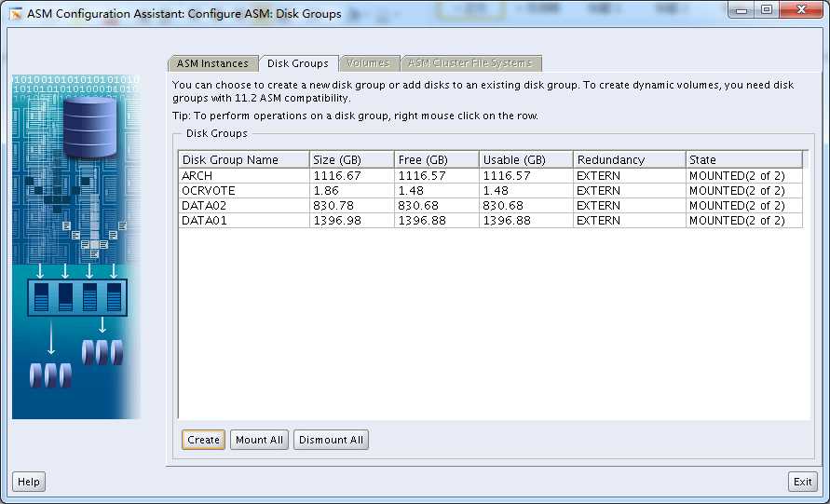Select the DATA02 disk group row
The height and width of the screenshot is (504, 830).
tap(491, 205)
